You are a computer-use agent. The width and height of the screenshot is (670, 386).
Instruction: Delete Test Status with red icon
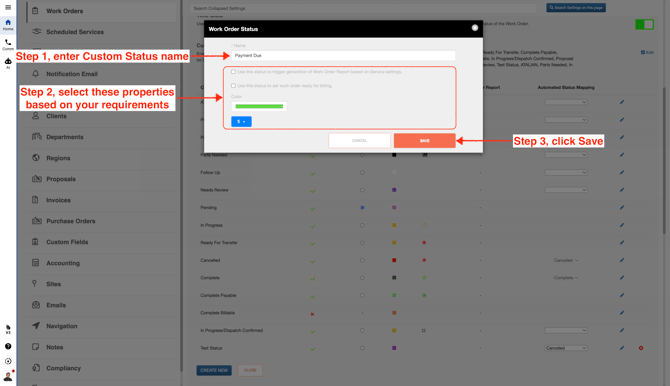pos(641,348)
